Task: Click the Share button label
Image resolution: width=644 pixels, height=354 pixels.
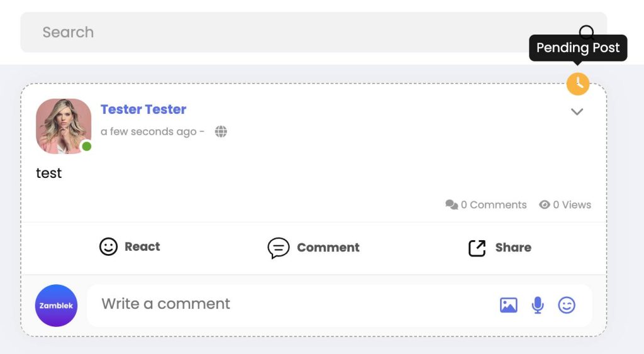Action: pos(513,247)
